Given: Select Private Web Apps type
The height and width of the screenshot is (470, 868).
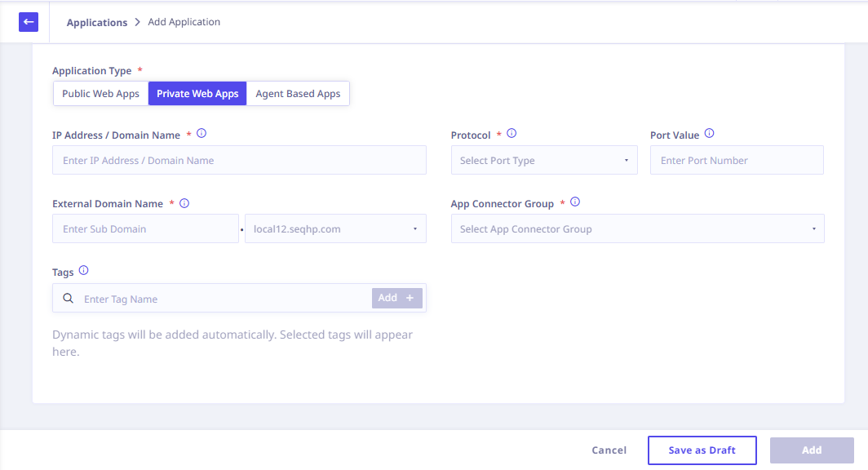Looking at the screenshot, I should pyautogui.click(x=197, y=94).
